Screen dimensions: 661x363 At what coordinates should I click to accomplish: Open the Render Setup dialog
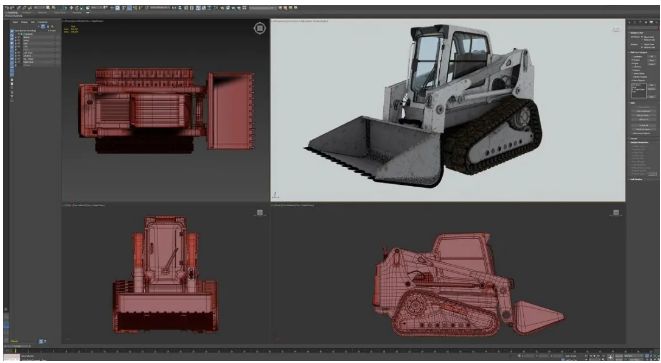[x=222, y=8]
